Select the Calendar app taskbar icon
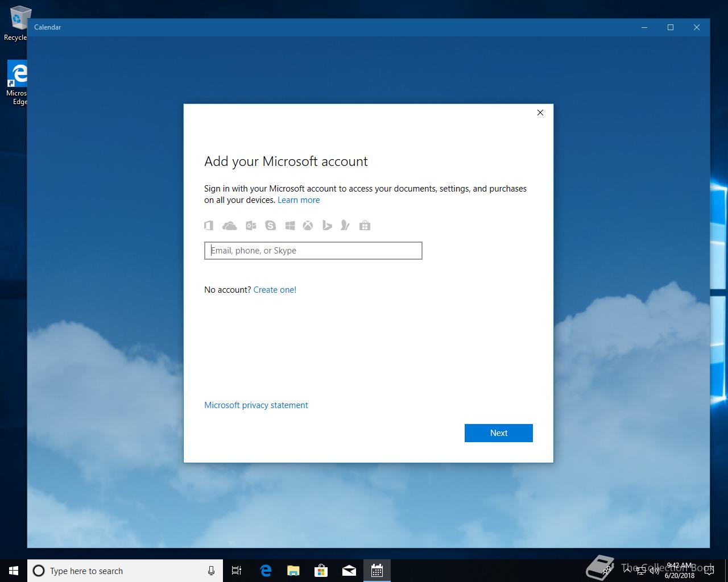The width and height of the screenshot is (728, 582). point(377,571)
